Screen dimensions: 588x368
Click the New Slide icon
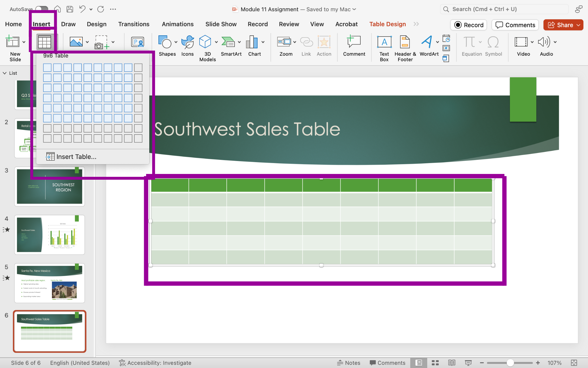point(13,42)
